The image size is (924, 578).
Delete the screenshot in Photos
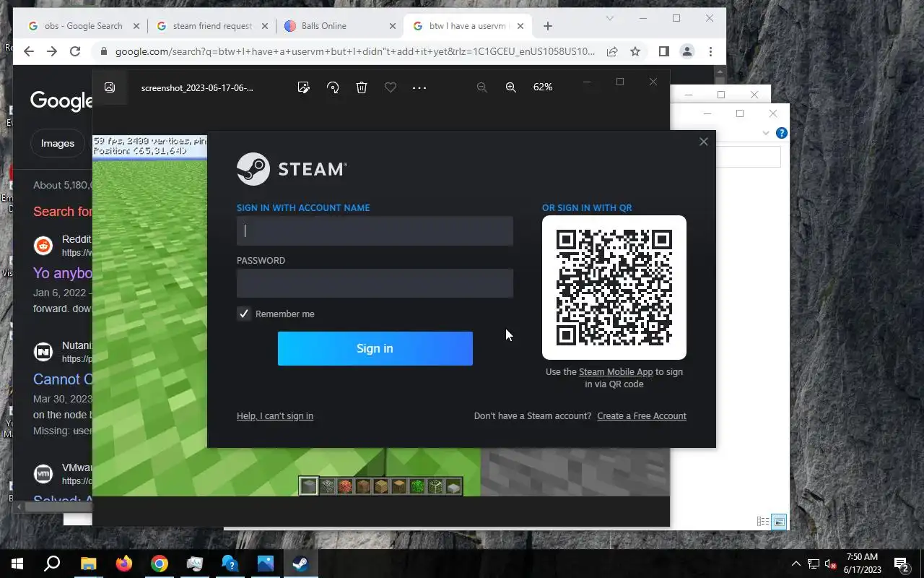tap(362, 87)
